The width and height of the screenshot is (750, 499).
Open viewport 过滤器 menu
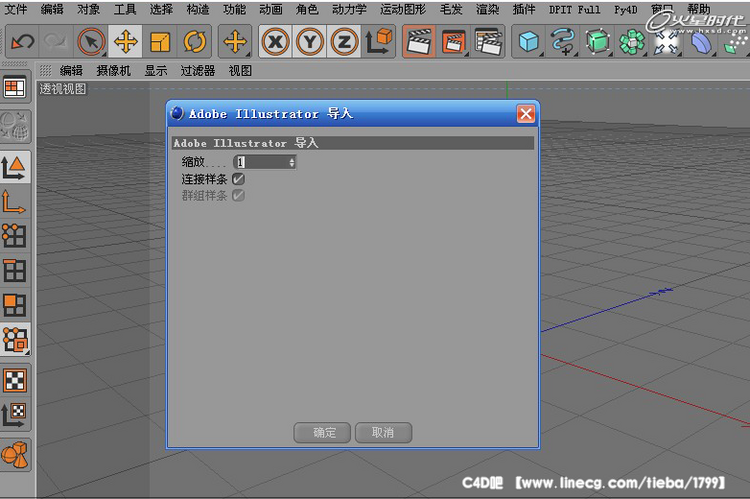click(198, 71)
